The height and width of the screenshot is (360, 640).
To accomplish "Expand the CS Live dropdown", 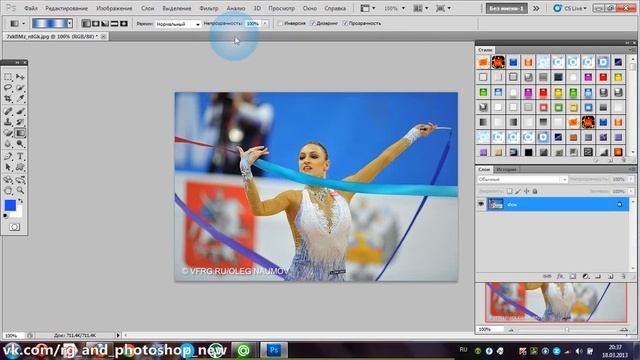I will (x=570, y=8).
